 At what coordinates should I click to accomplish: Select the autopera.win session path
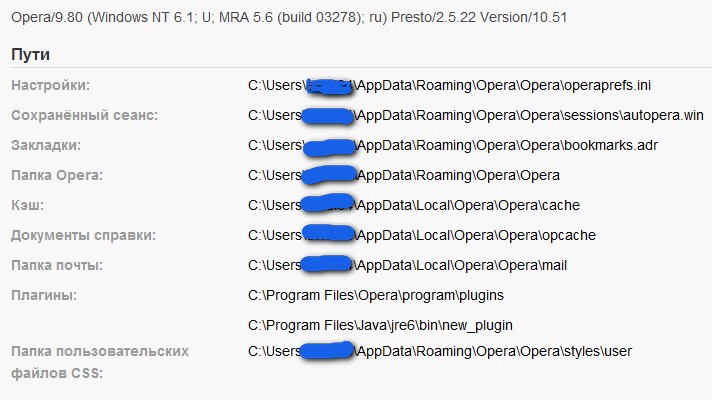tap(476, 115)
